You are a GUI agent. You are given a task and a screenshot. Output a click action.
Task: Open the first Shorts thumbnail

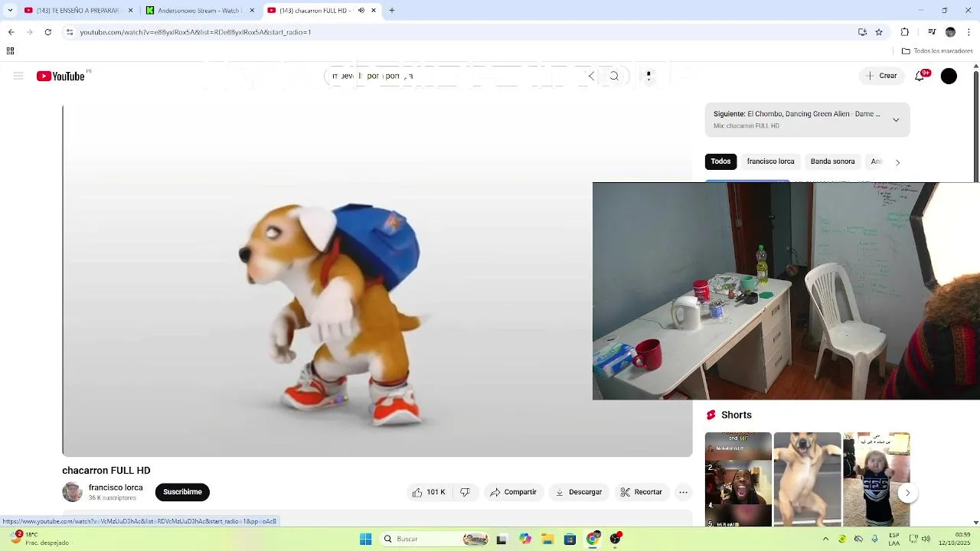[x=738, y=480]
